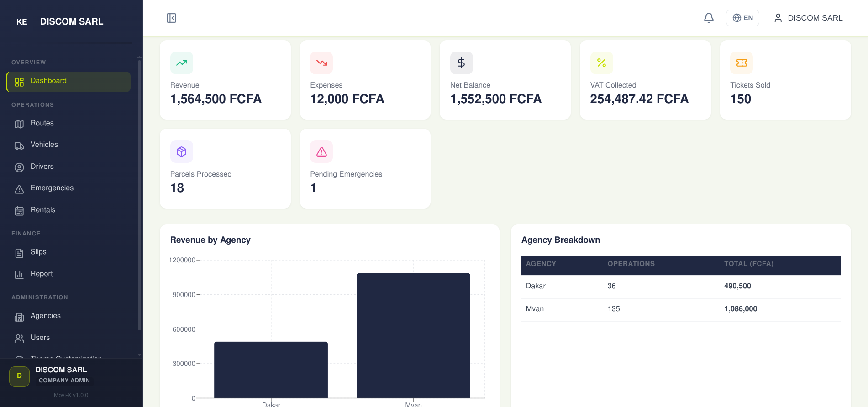
Task: Click the Agencies building icon
Action: tap(19, 317)
